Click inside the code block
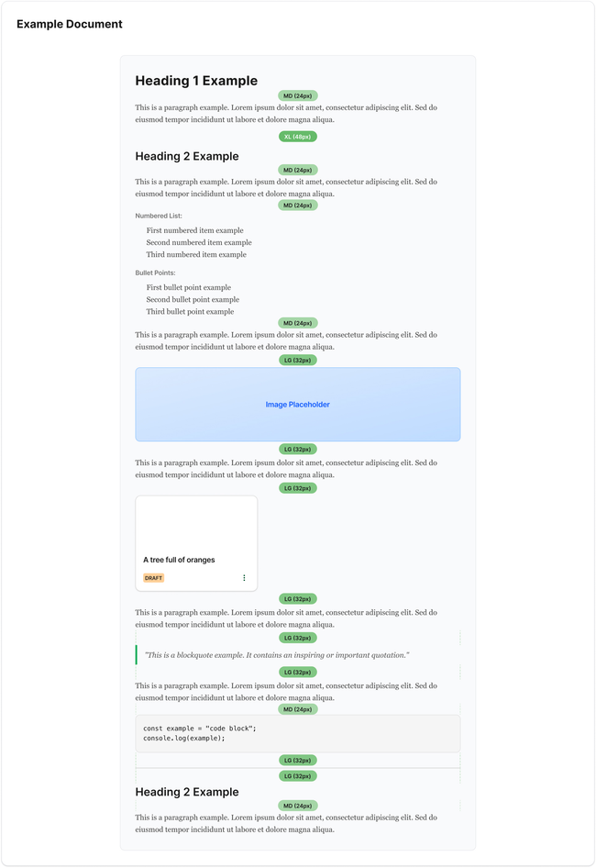Screen dimensions: 596x868 pyautogui.click(x=298, y=733)
